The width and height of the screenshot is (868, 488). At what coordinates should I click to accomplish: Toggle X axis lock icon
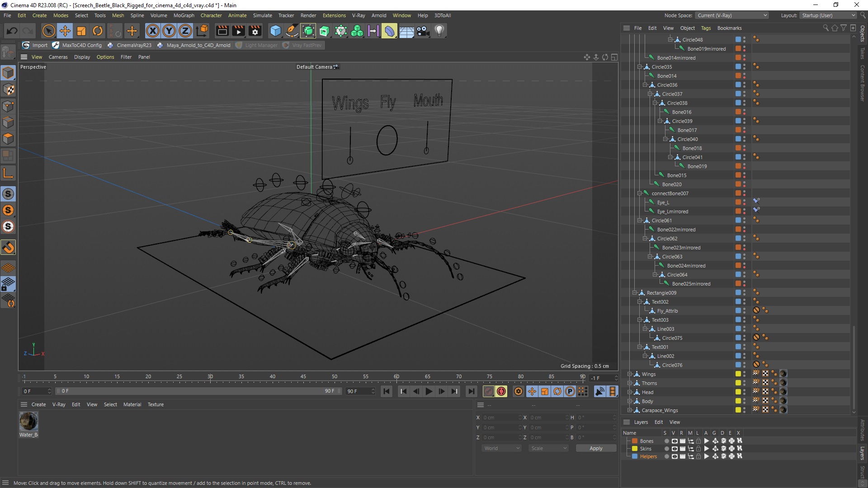(153, 31)
